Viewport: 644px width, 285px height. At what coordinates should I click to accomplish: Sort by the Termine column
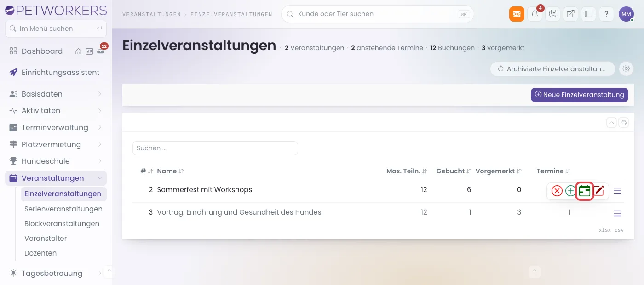[553, 171]
